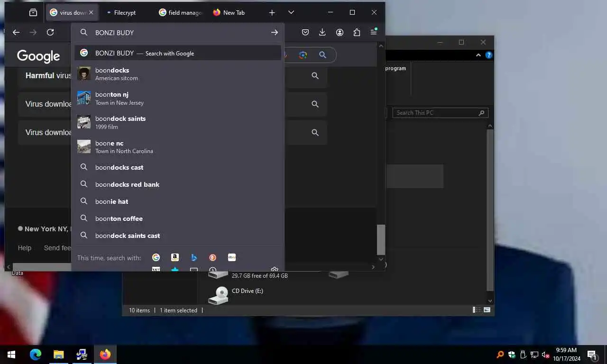
Task: Search this time with Amazon icon
Action: (175, 257)
